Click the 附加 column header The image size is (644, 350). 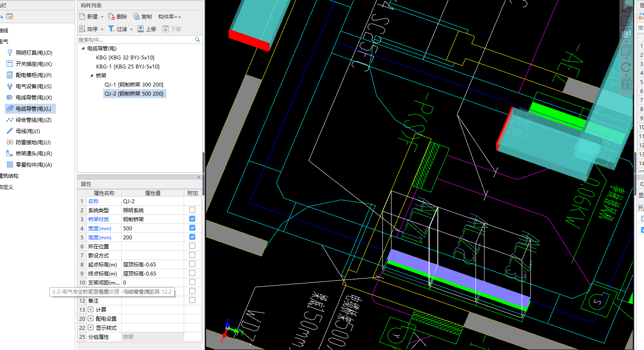(x=193, y=193)
